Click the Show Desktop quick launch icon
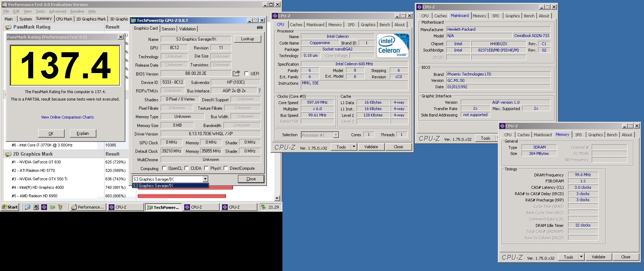The image size is (644, 271). coord(36,207)
